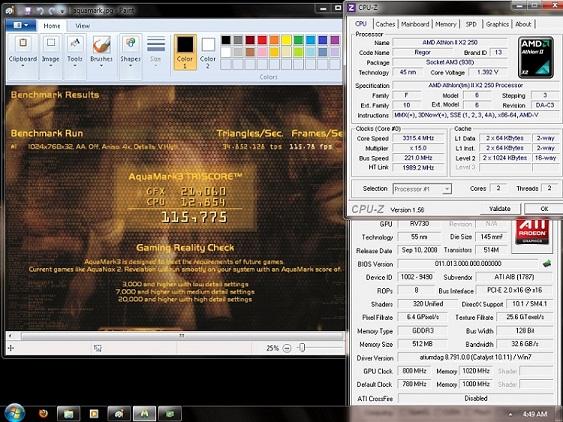Open the Graphics tab in CPU-Z
The image size is (563, 422).
click(x=497, y=24)
